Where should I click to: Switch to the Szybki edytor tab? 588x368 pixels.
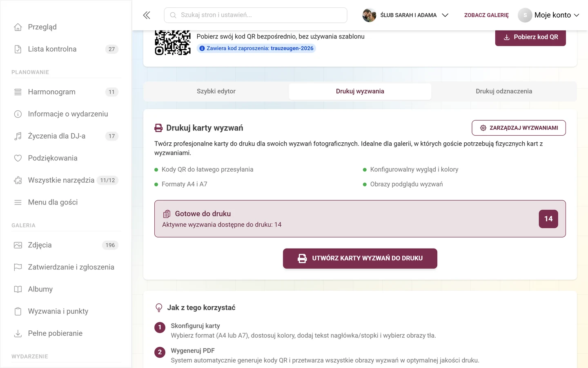click(216, 91)
